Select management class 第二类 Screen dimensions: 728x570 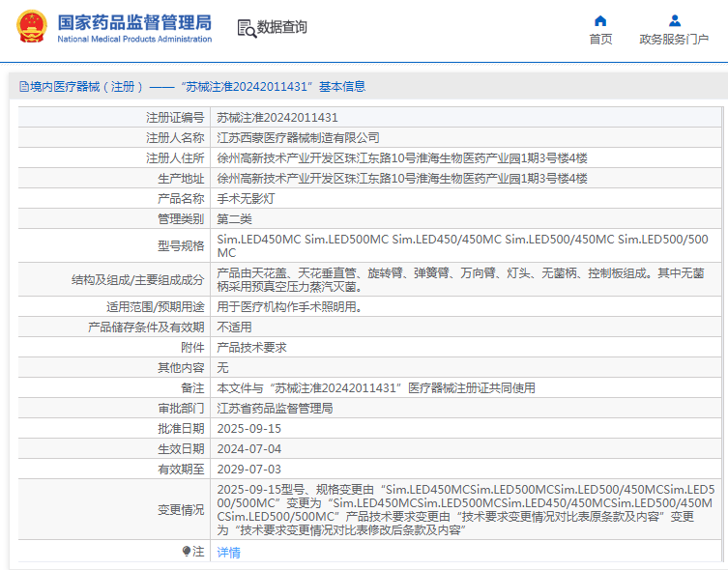[x=234, y=219]
